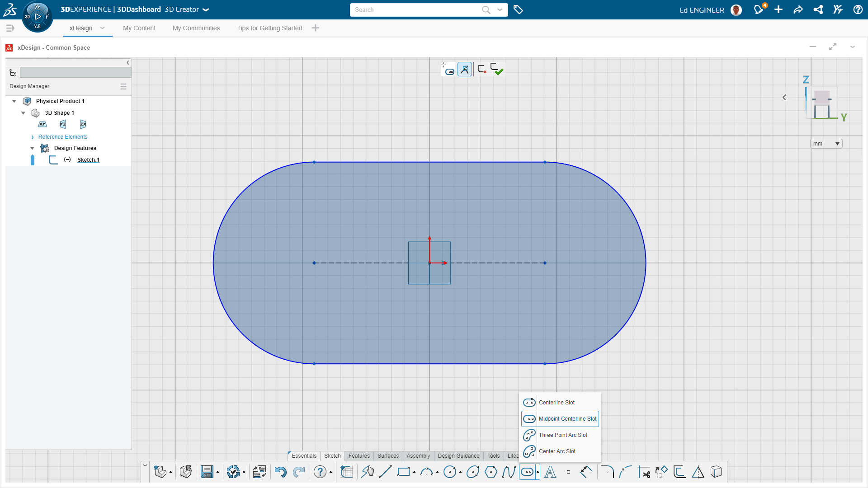Confirm sketch with green checkmark icon

point(497,69)
